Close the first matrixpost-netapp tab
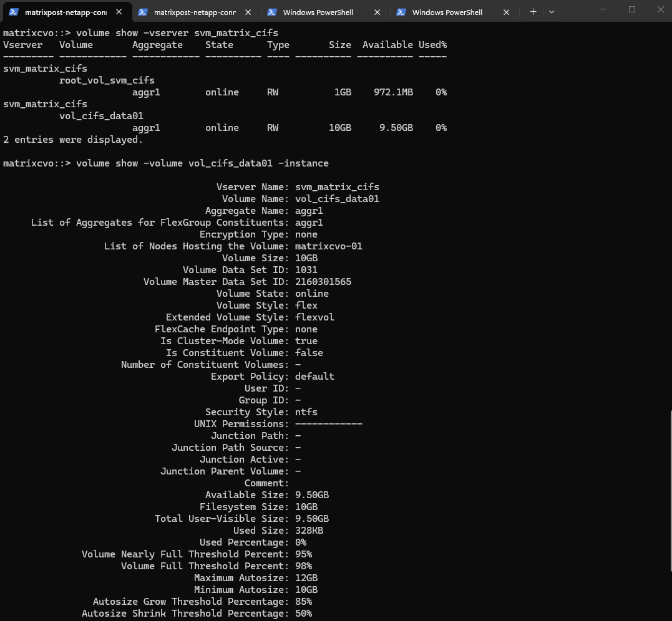The image size is (672, 621). pos(119,12)
